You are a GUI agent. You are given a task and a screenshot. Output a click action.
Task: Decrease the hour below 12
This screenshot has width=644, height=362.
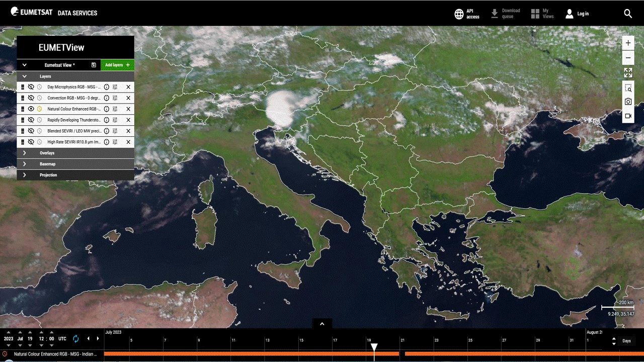point(41,345)
